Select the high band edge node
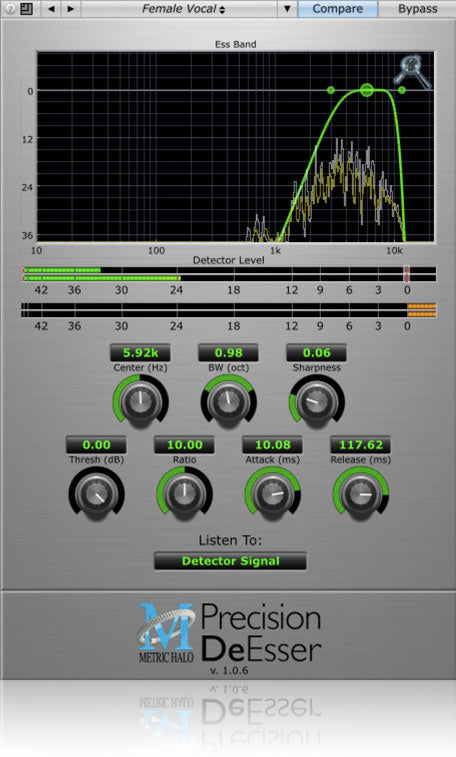 point(401,90)
